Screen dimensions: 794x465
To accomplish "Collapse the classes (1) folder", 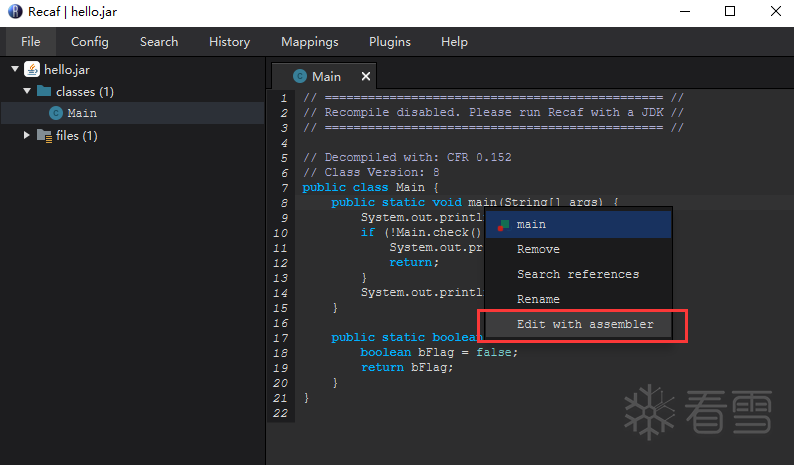I will pos(27,91).
